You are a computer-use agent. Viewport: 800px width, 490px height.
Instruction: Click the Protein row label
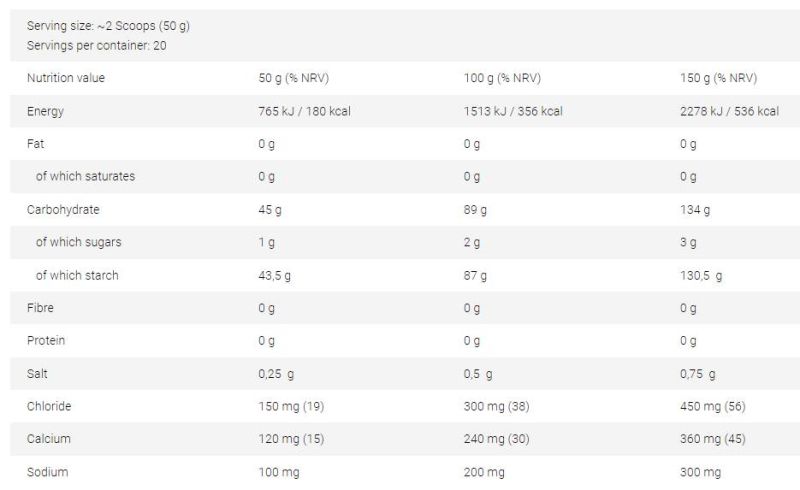(46, 340)
